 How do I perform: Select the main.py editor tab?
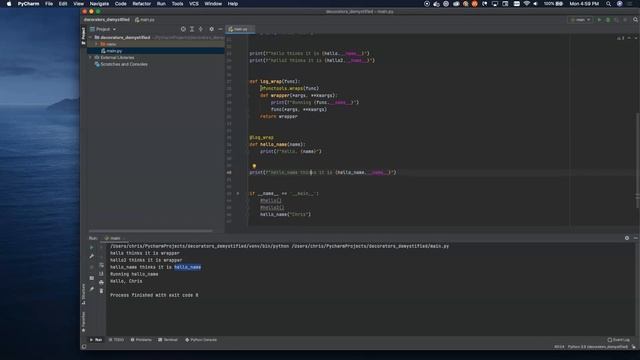[240, 29]
